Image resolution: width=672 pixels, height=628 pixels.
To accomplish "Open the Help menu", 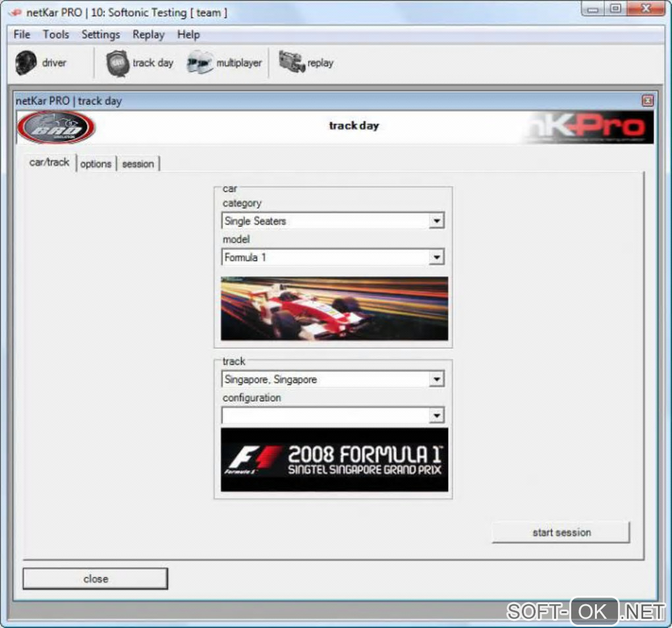I will [x=188, y=34].
